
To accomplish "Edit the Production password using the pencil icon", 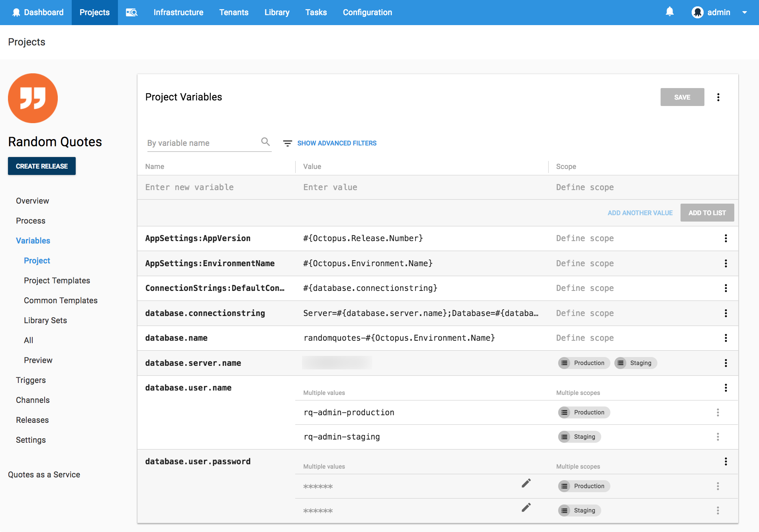I will pos(526,483).
